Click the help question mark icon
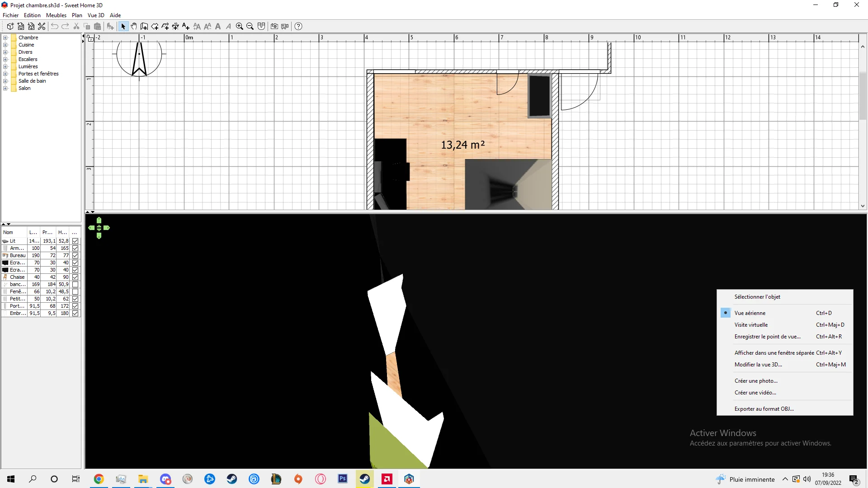The height and width of the screenshot is (488, 868). click(298, 26)
